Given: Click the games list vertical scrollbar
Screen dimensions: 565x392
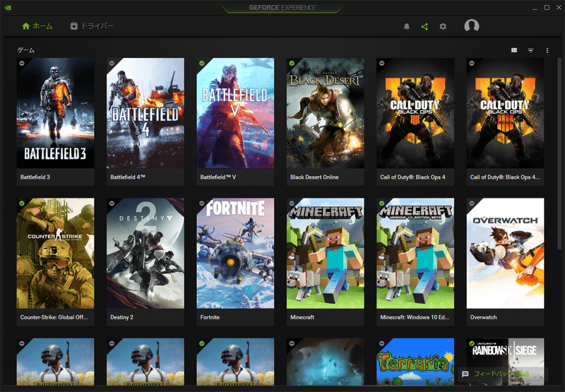Looking at the screenshot, I should coord(559,153).
